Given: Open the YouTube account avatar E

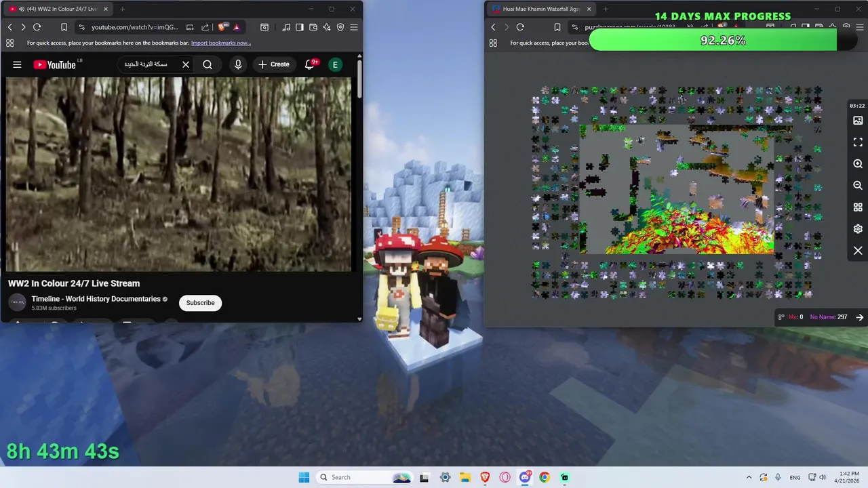Looking at the screenshot, I should pos(335,64).
